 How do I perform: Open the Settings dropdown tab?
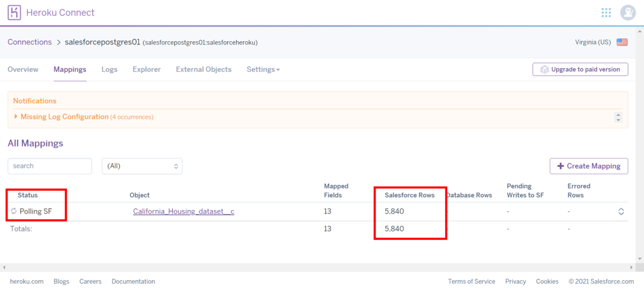(x=263, y=69)
